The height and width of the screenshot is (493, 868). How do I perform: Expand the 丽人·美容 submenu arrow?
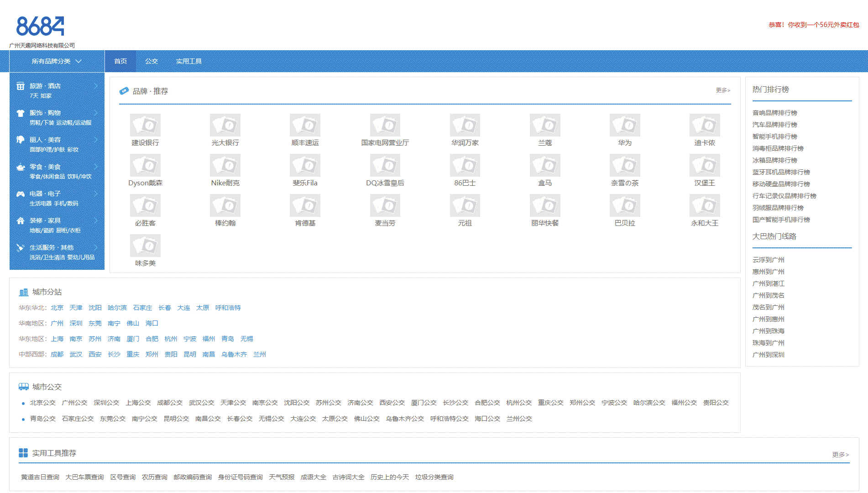pos(96,140)
